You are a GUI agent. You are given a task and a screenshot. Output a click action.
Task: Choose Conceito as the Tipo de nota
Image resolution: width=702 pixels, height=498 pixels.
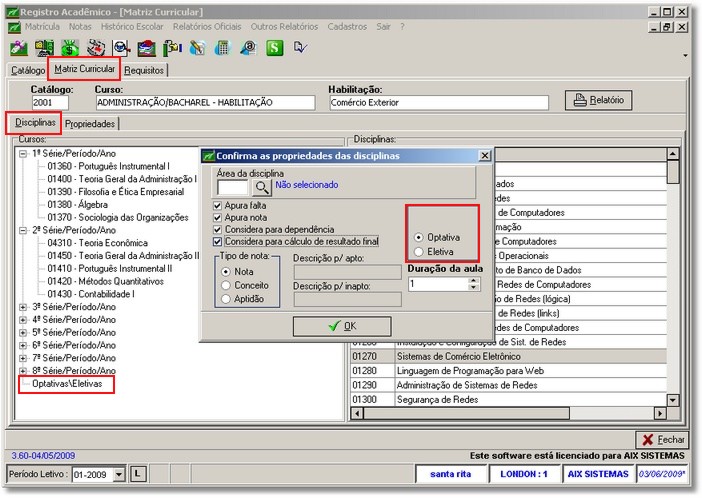tap(225, 285)
